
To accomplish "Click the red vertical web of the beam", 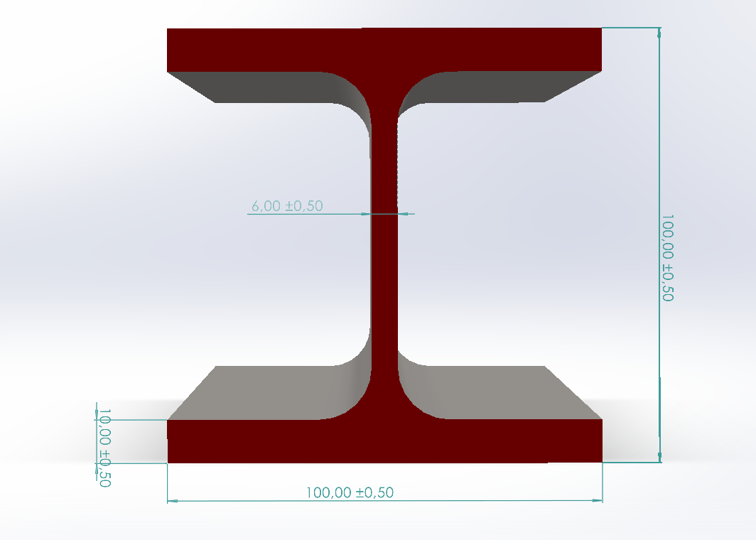I will click(x=384, y=270).
